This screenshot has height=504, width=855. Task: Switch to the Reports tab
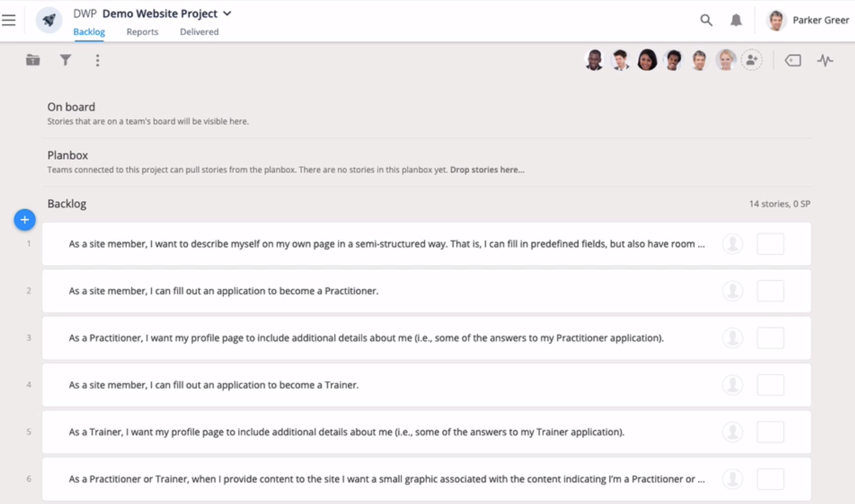142,31
